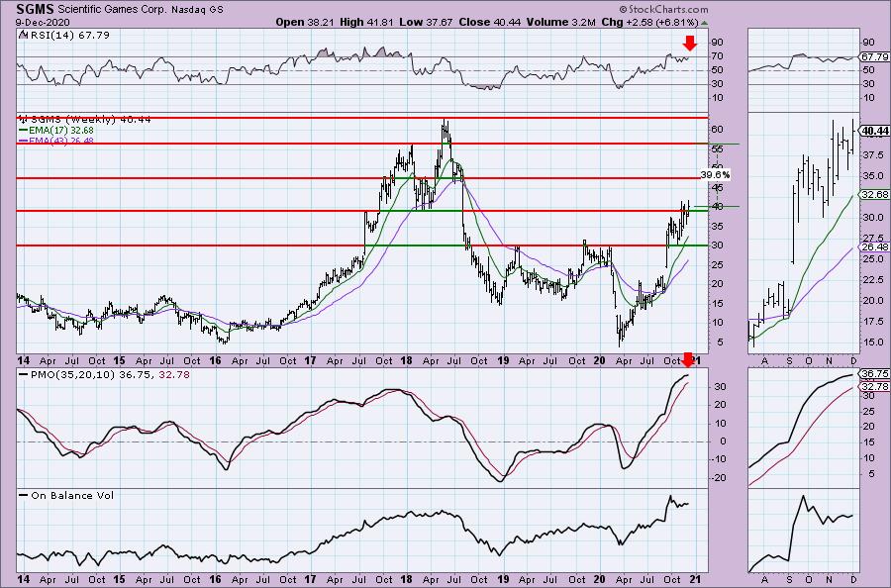Open the StockCharts.com copyright link
891x588 pixels.
click(x=663, y=9)
